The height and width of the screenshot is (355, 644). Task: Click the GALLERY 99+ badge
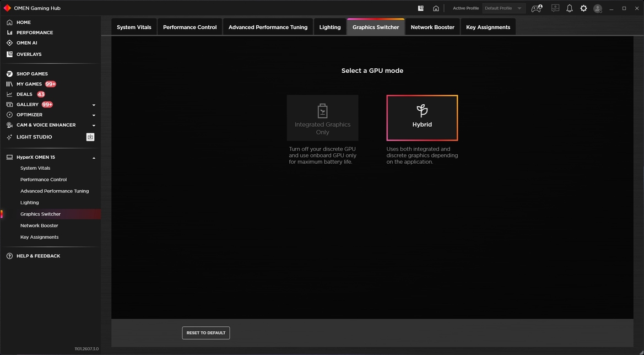(x=47, y=104)
